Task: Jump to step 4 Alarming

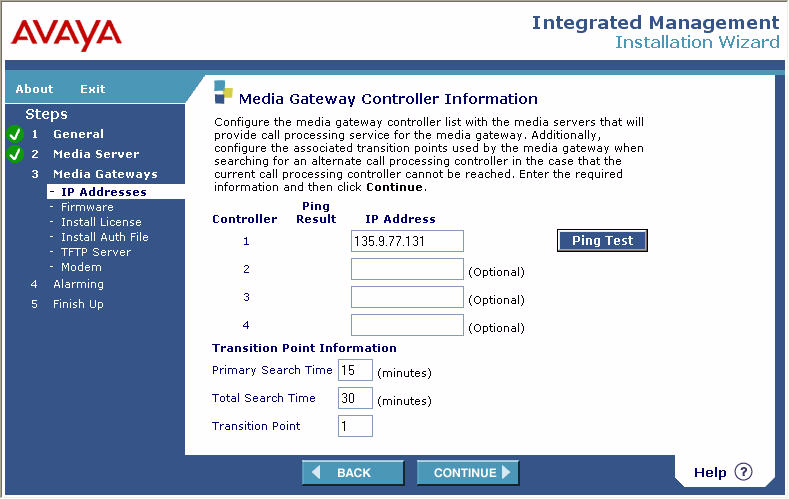Action: (x=78, y=284)
